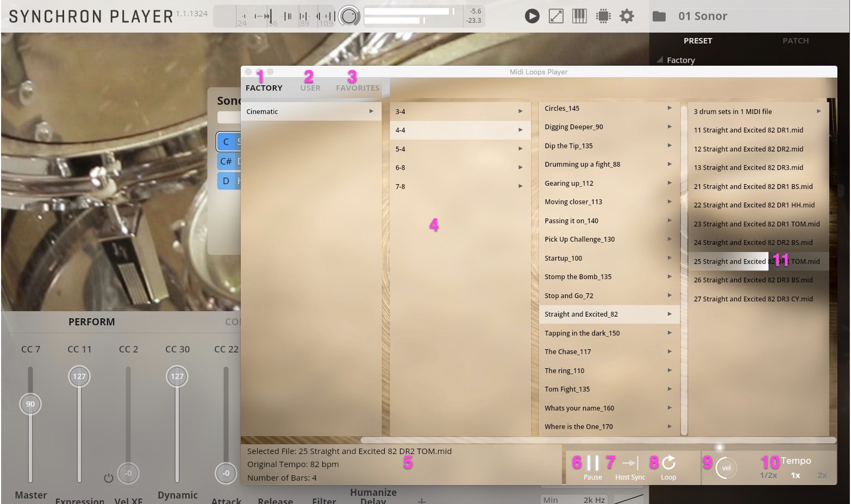This screenshot has height=504, width=851.
Task: Click the master volume knob in top bar
Action: (349, 16)
